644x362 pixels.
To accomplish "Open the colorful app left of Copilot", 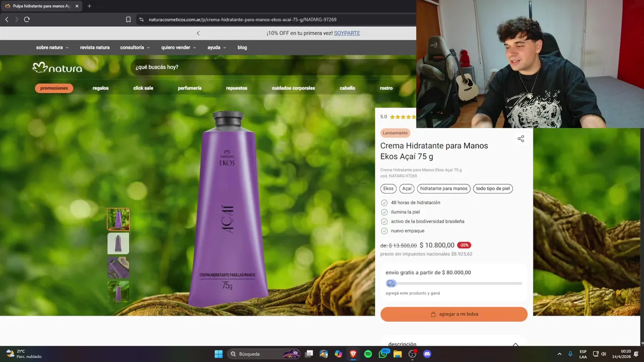I will click(x=324, y=354).
